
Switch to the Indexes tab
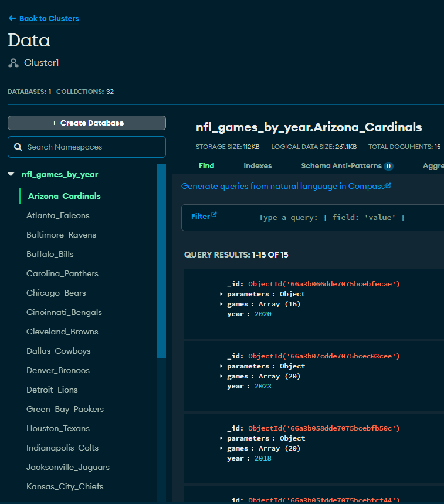pyautogui.click(x=257, y=166)
